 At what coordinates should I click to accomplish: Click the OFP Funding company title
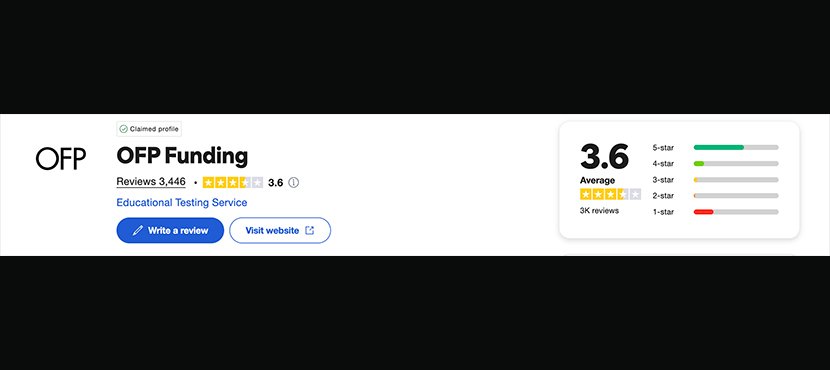(182, 156)
